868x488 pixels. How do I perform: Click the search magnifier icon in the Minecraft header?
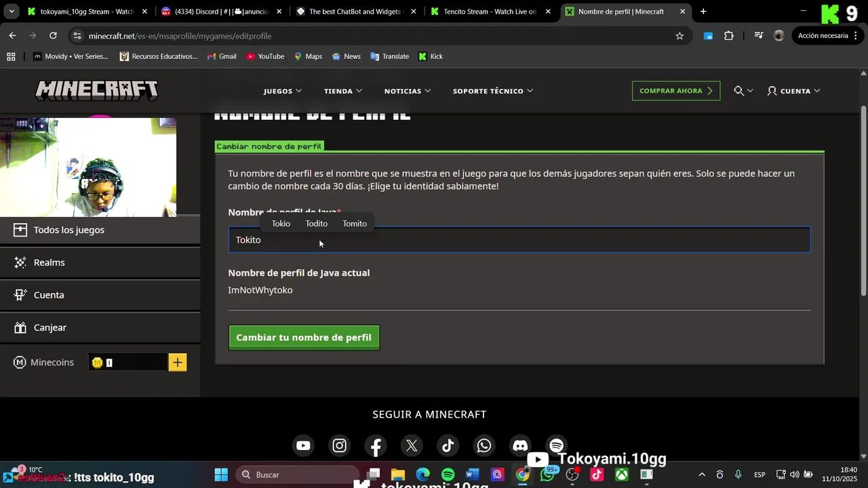(739, 91)
